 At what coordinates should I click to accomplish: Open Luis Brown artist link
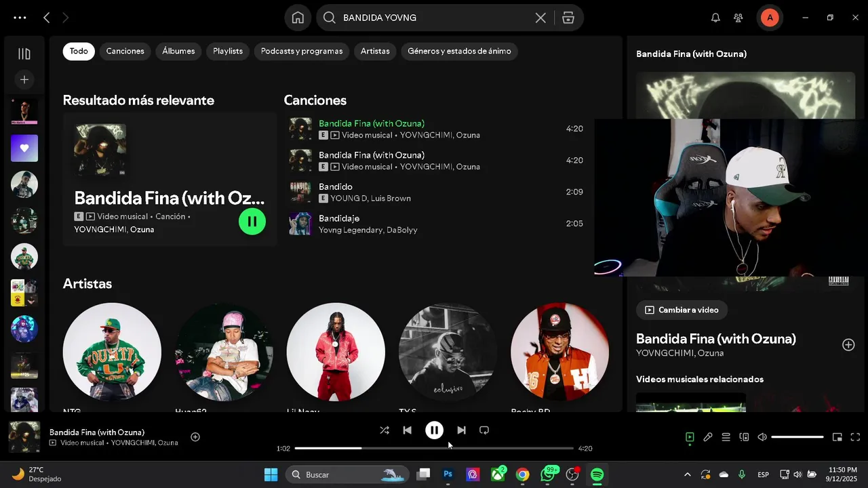pos(391,199)
